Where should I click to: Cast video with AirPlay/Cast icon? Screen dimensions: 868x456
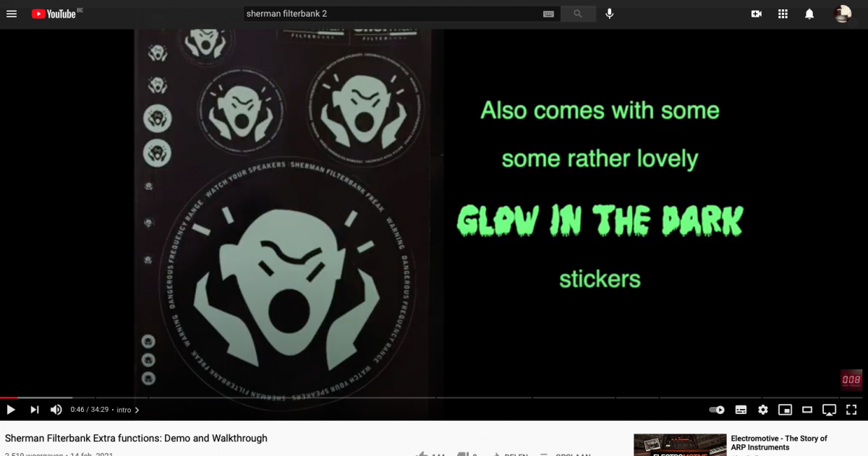point(830,410)
